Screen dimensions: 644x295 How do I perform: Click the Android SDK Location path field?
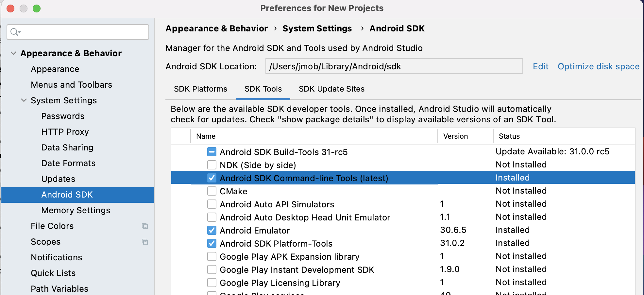(394, 66)
